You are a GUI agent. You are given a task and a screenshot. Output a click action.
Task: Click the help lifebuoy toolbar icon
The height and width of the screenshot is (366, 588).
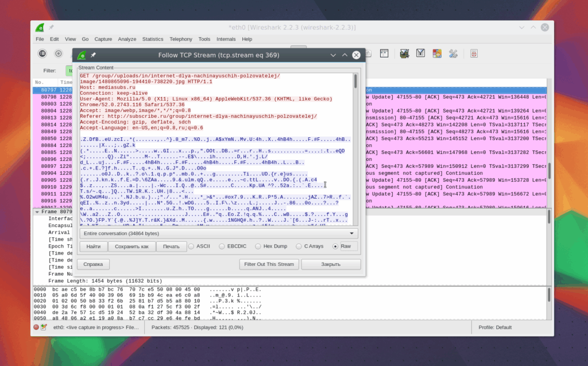(474, 53)
